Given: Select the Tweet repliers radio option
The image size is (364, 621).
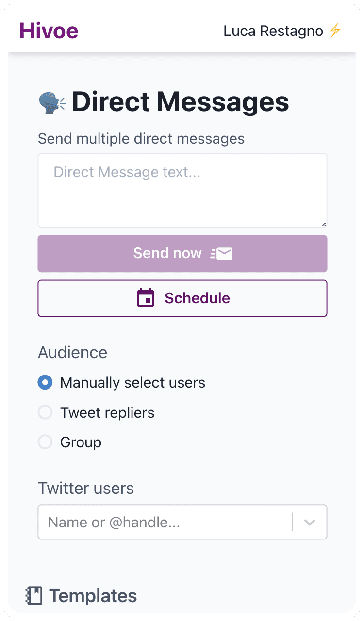Looking at the screenshot, I should 45,412.
